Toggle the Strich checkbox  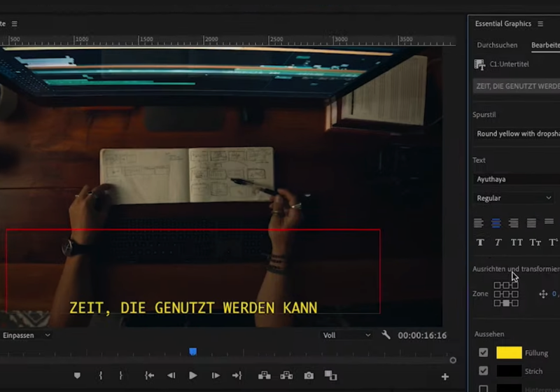[x=483, y=371]
